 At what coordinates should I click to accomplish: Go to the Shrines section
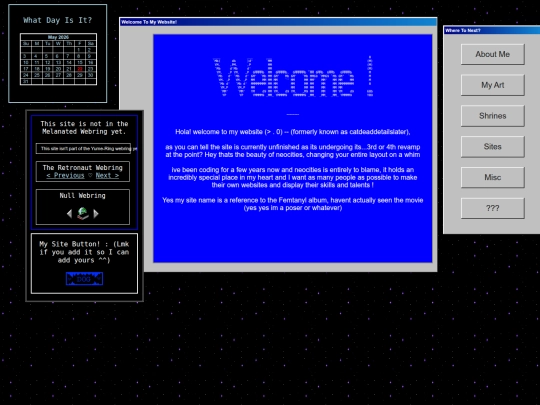point(492,116)
